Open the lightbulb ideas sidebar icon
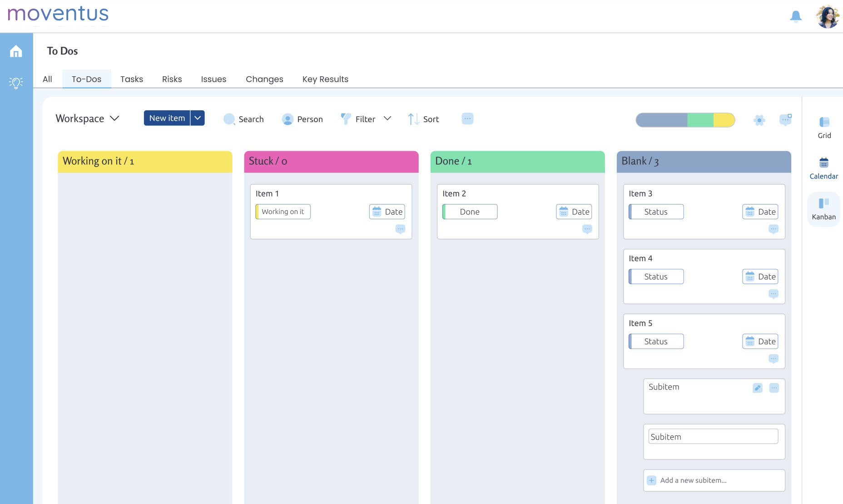The width and height of the screenshot is (843, 504). [x=16, y=83]
